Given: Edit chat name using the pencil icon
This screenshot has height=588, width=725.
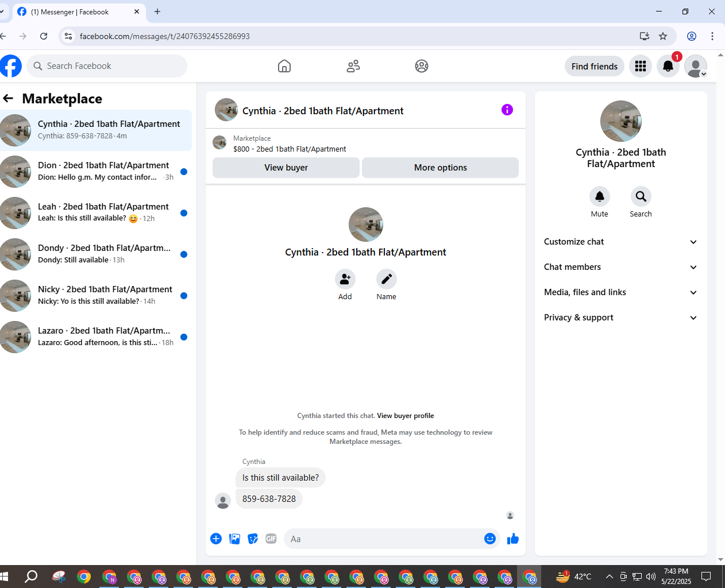Looking at the screenshot, I should (x=387, y=279).
